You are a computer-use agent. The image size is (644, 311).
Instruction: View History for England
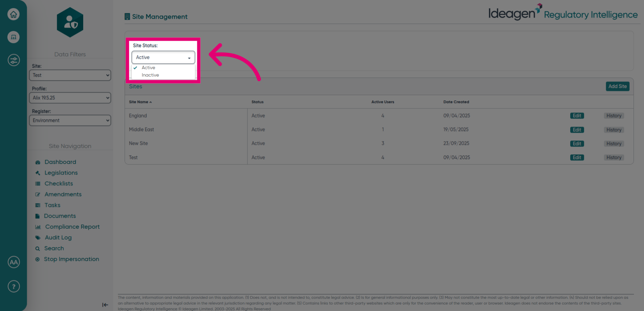614,116
